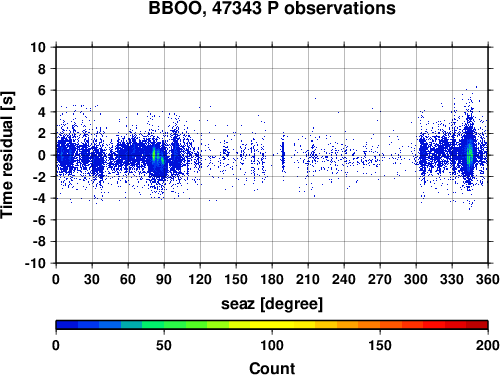Click the 10 tick label on y-axis

coord(38,47)
